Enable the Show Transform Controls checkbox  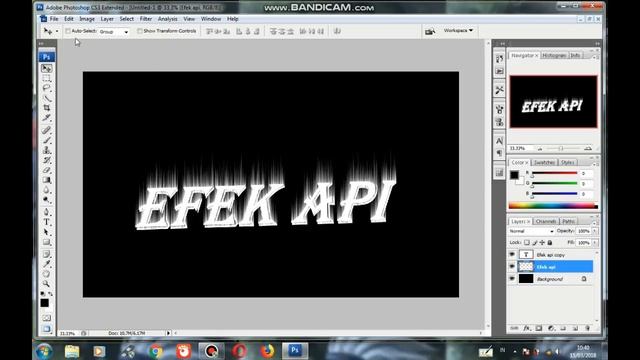(x=140, y=31)
